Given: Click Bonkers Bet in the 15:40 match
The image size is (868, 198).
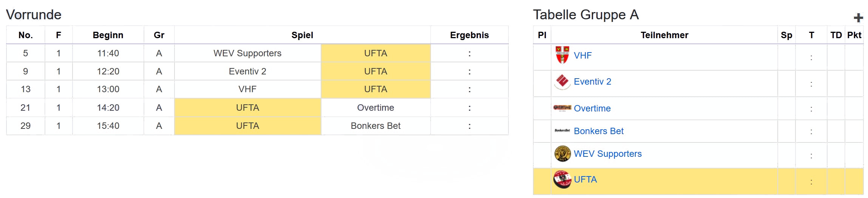Looking at the screenshot, I should coord(375,126).
